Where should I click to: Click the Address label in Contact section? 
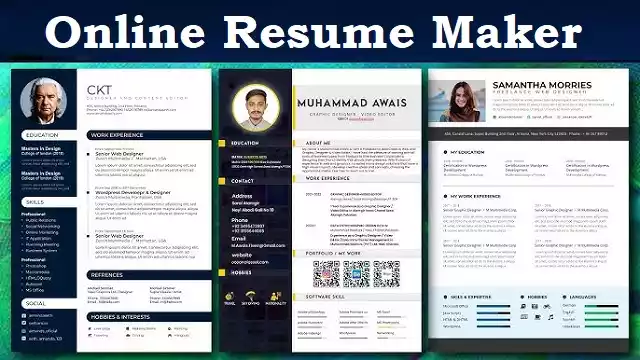point(242,196)
